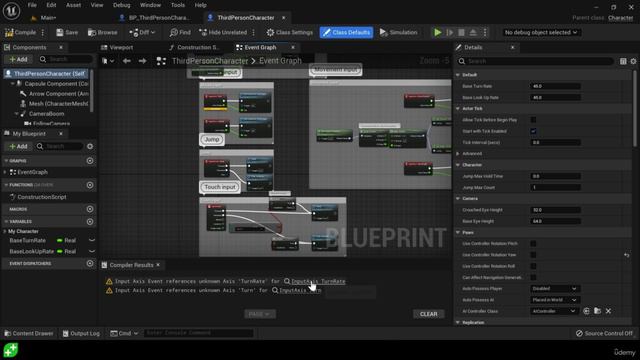Toggle Use Controller Rotation Pitch
This screenshot has height=360, width=640.
533,243
